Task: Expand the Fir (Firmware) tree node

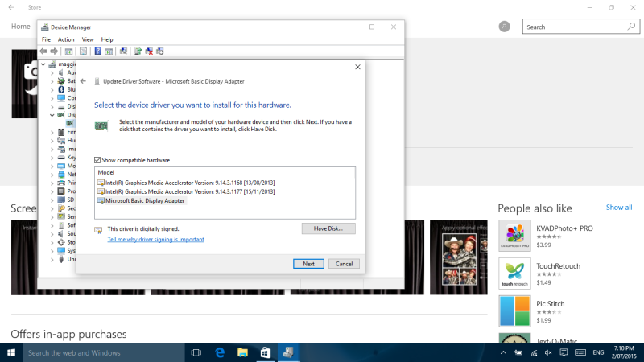Action: pos(52,132)
